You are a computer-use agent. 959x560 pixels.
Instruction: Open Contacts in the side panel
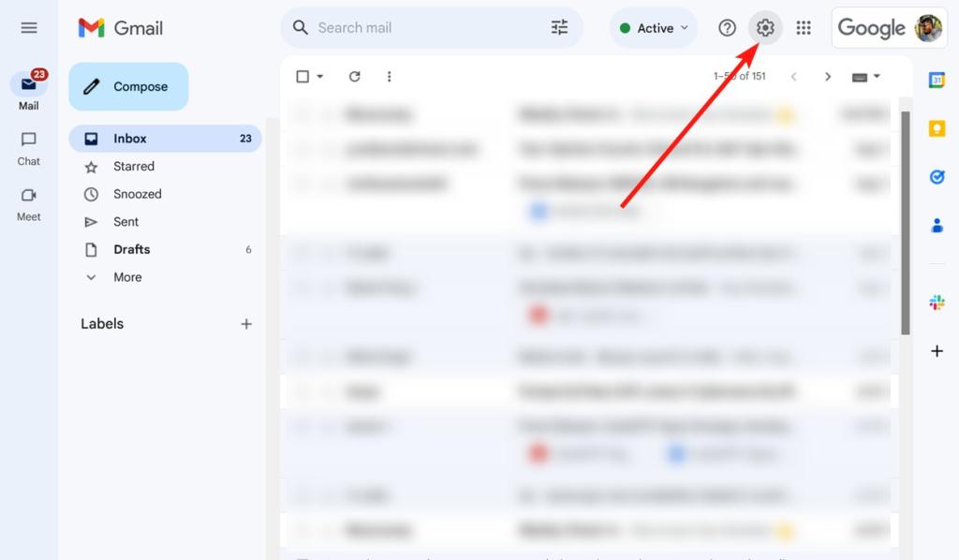(937, 225)
